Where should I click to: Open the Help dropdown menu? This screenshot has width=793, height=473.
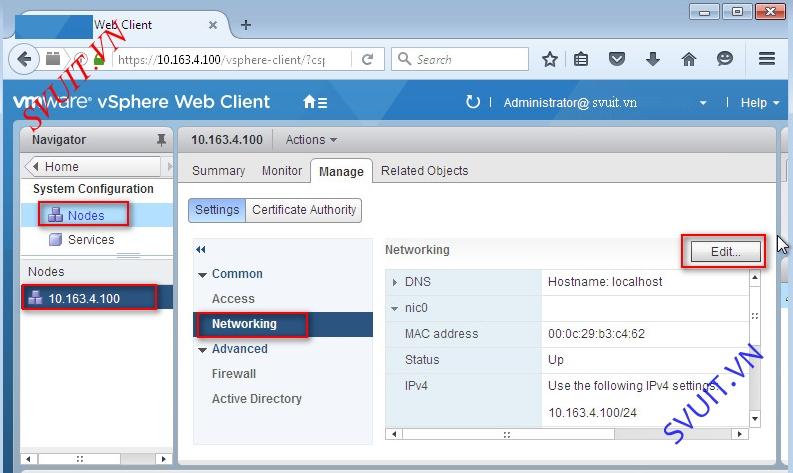coord(760,103)
